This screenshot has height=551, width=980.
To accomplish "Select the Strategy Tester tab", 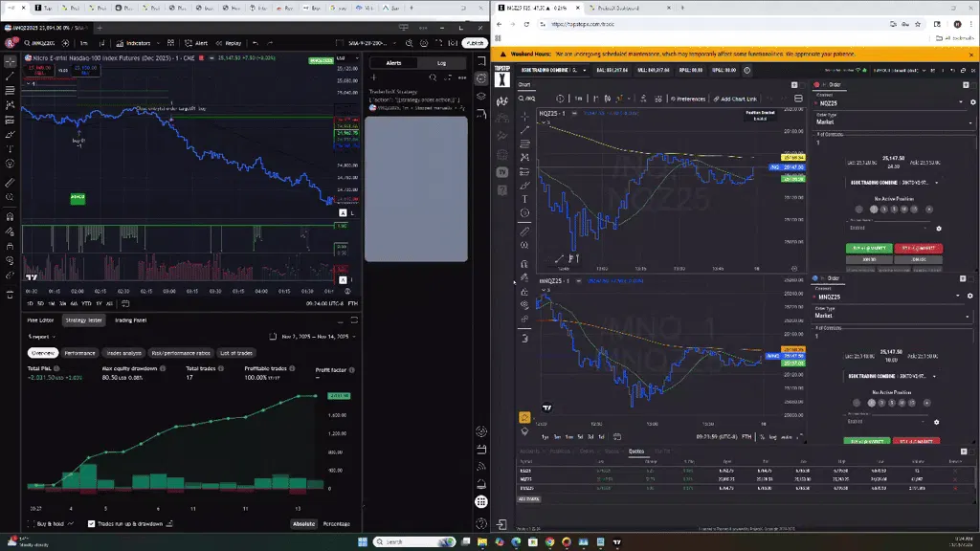I will [84, 320].
